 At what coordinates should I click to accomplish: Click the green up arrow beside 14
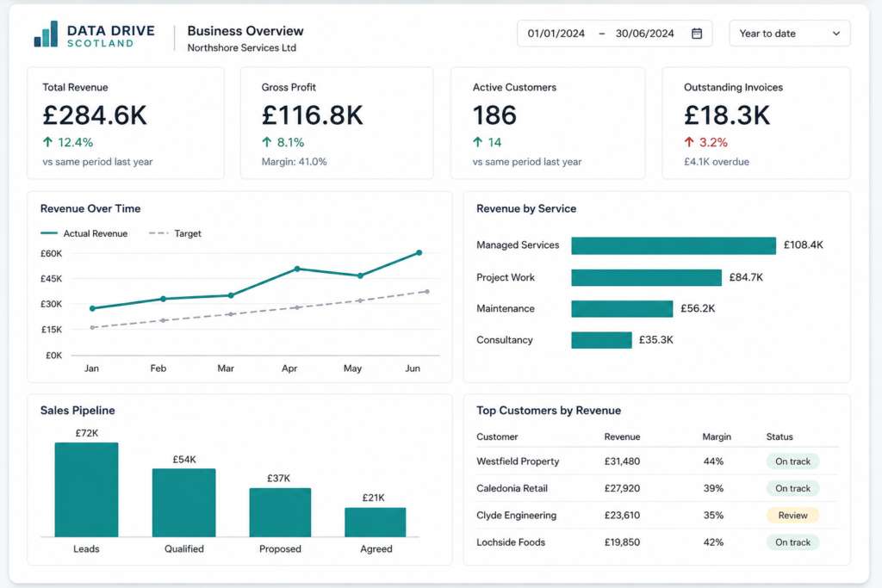tap(477, 142)
